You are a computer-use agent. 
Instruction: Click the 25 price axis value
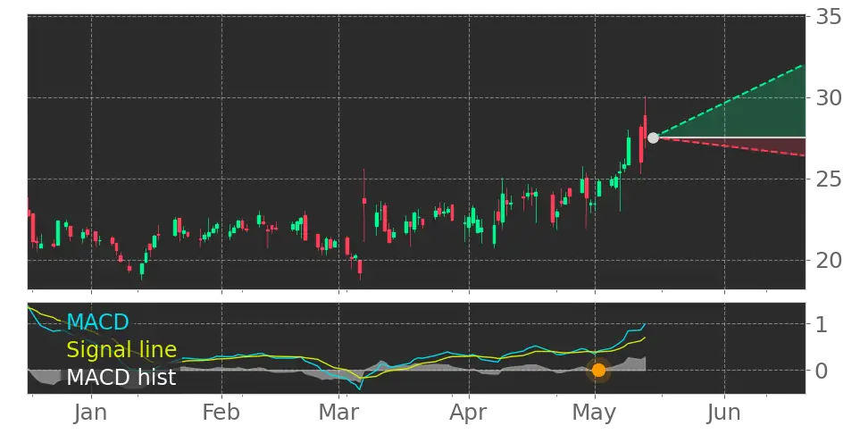point(829,179)
